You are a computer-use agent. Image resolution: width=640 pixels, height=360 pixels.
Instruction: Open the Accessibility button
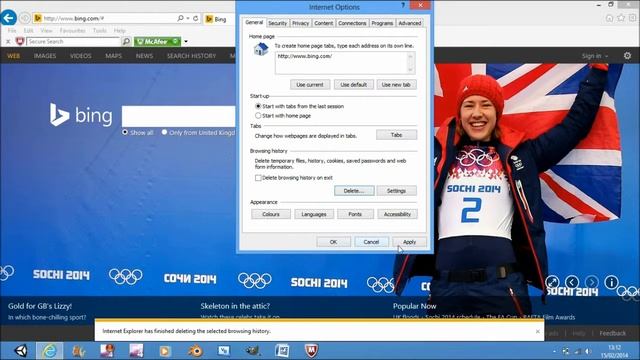397,214
